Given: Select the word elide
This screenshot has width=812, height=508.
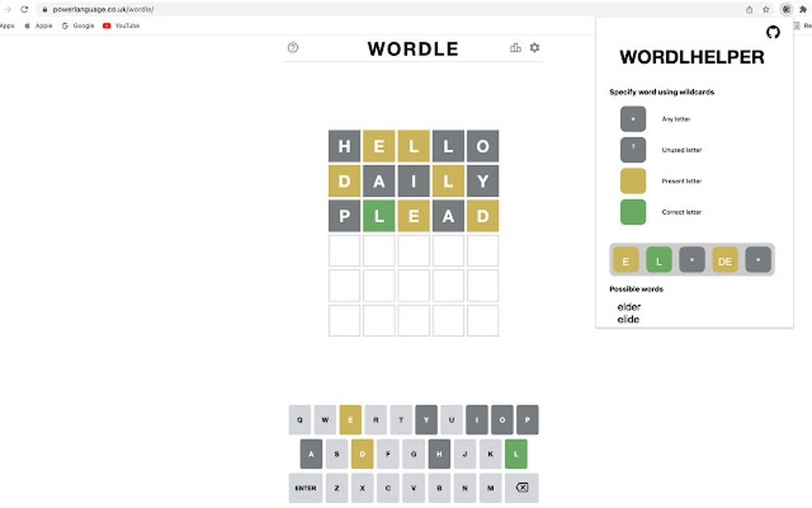Looking at the screenshot, I should point(629,318).
